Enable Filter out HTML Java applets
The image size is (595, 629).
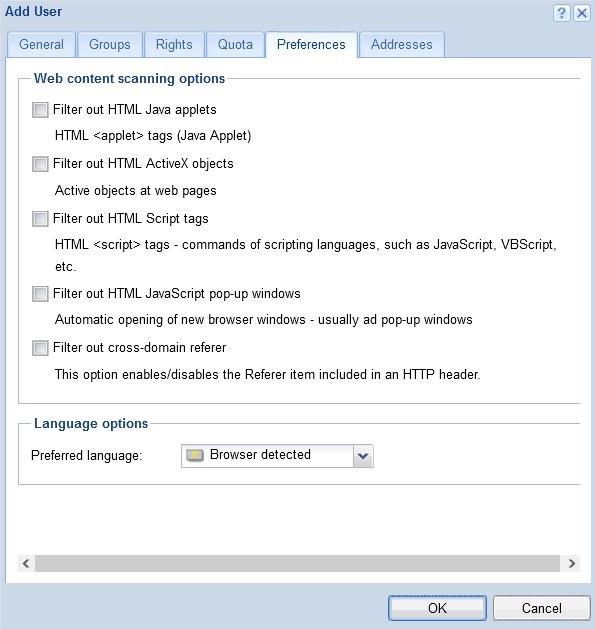pyautogui.click(x=40, y=110)
